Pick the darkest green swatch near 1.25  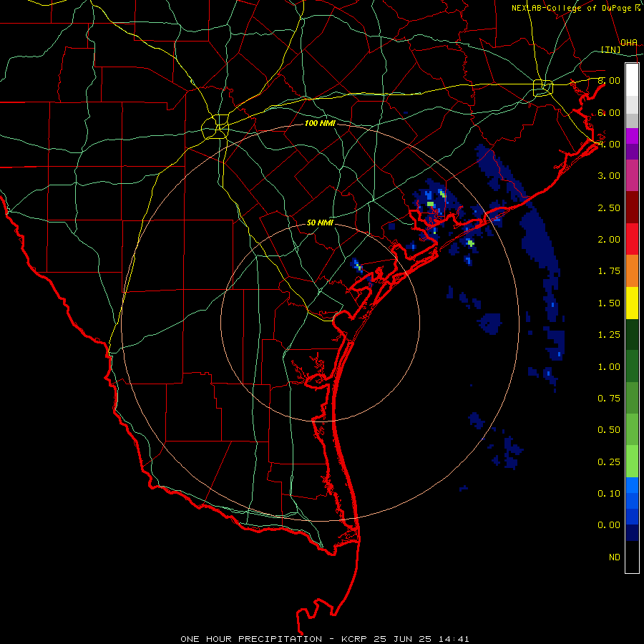click(x=632, y=334)
